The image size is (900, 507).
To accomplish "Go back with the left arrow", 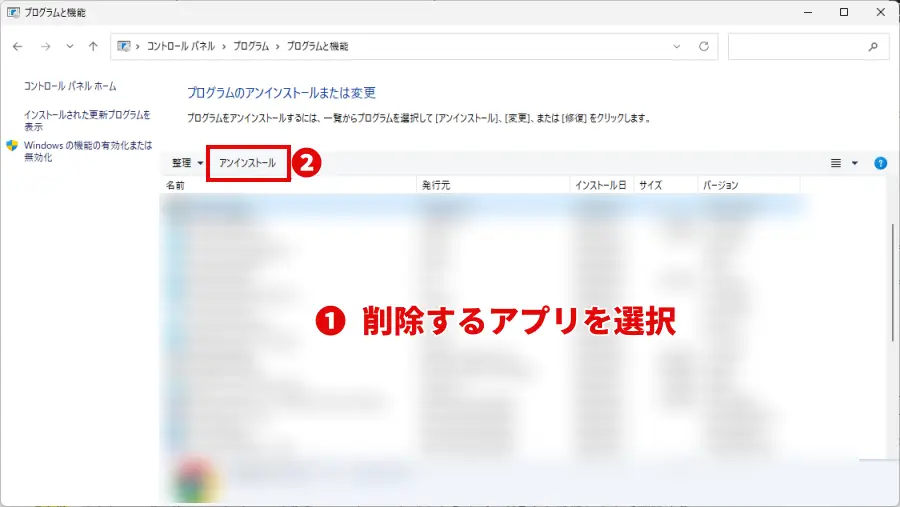I will pyautogui.click(x=18, y=47).
